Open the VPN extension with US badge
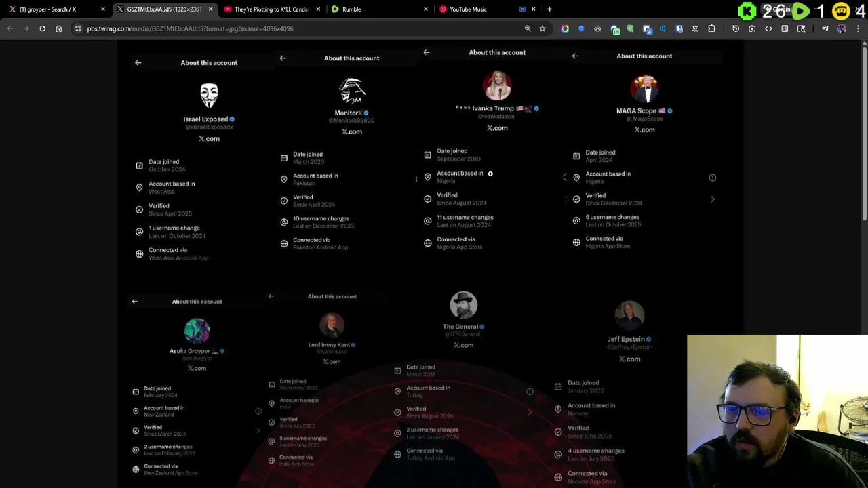868x488 pixels. click(x=614, y=29)
